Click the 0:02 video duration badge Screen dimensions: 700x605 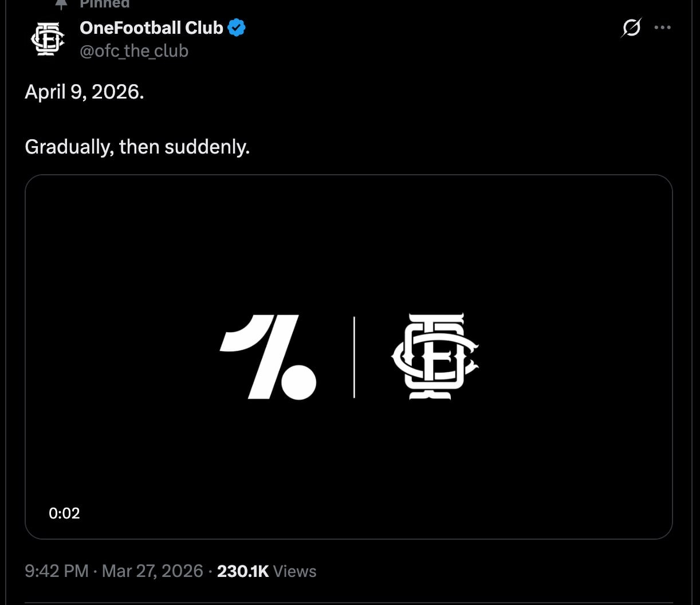click(x=64, y=513)
